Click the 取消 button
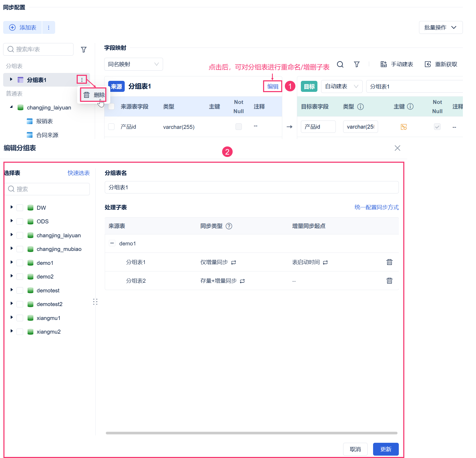 point(355,449)
